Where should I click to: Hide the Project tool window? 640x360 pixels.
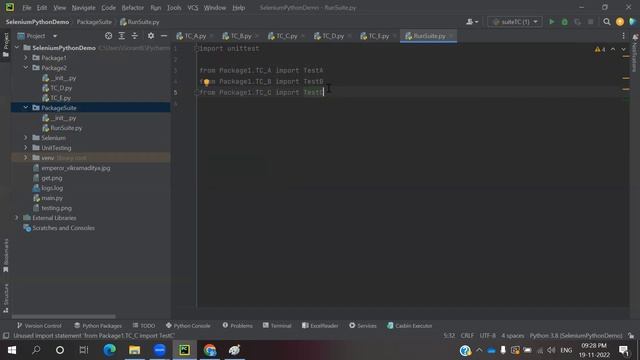click(x=164, y=36)
